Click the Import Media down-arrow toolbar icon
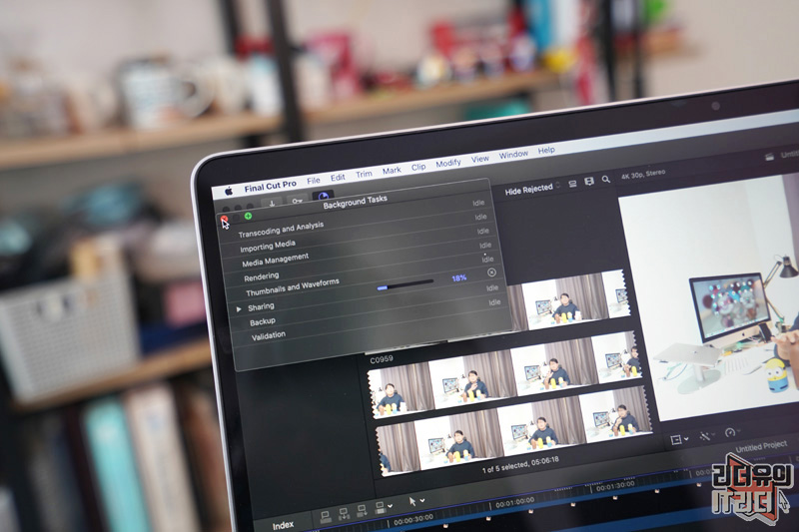The image size is (799, 532). point(272,204)
